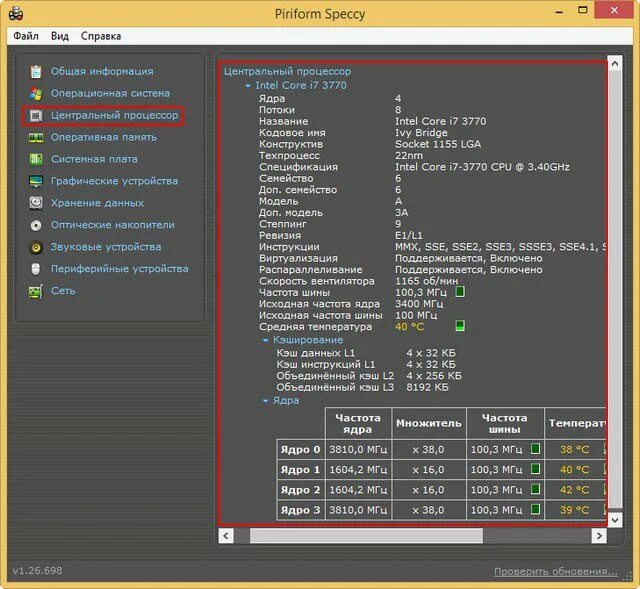Click the horizontal scrollbar left arrow
Viewport: 640px width, 589px height.
(226, 536)
